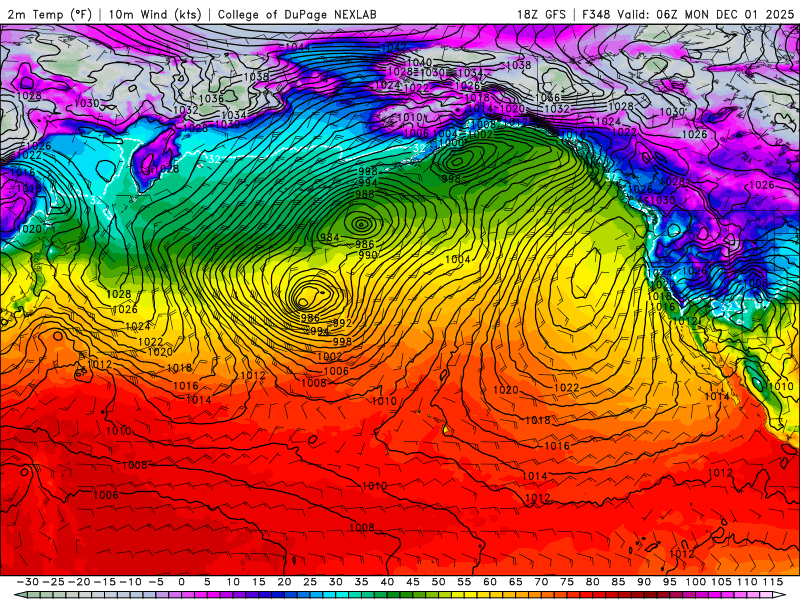This screenshot has width=800, height=600.
Task: Click the 1044 isobar label near top
Action: coord(297,47)
